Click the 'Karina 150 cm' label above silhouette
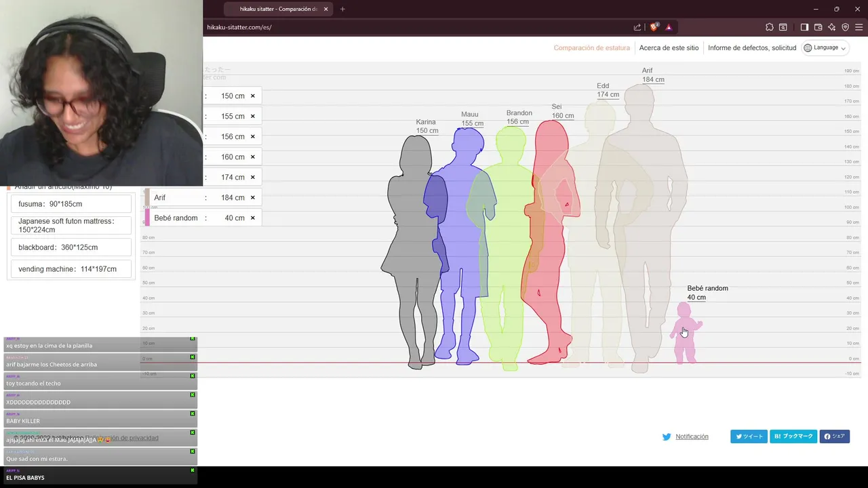 427,126
